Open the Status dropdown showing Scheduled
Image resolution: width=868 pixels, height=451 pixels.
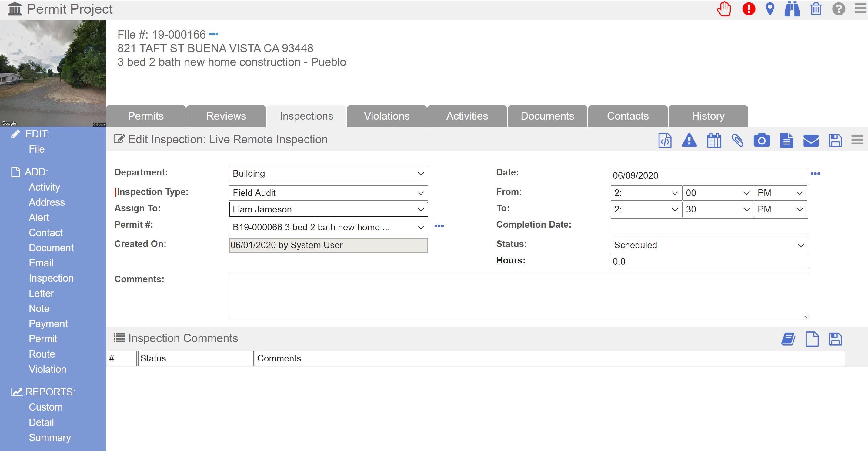coord(709,245)
